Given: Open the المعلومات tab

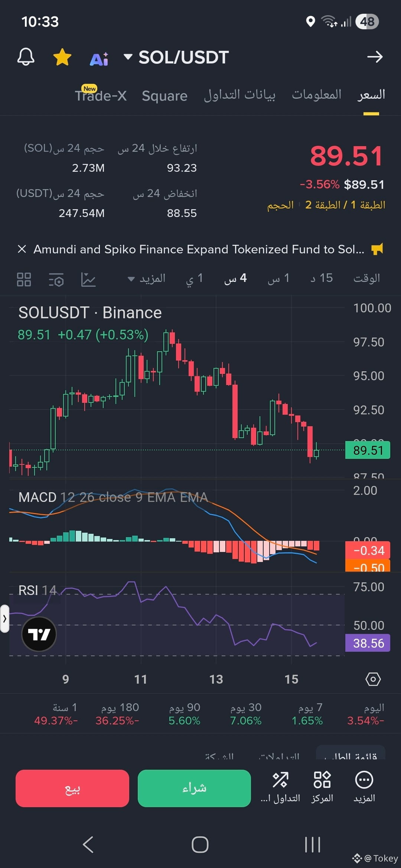Looking at the screenshot, I should pyautogui.click(x=316, y=95).
